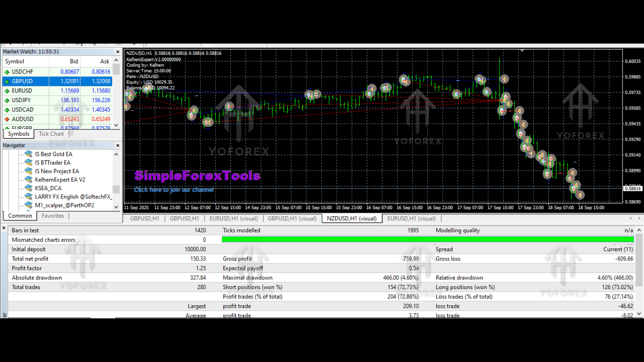This screenshot has width=644, height=362.
Task: Select the NZDUSD,H1 (visual) chart tab
Action: (x=351, y=219)
